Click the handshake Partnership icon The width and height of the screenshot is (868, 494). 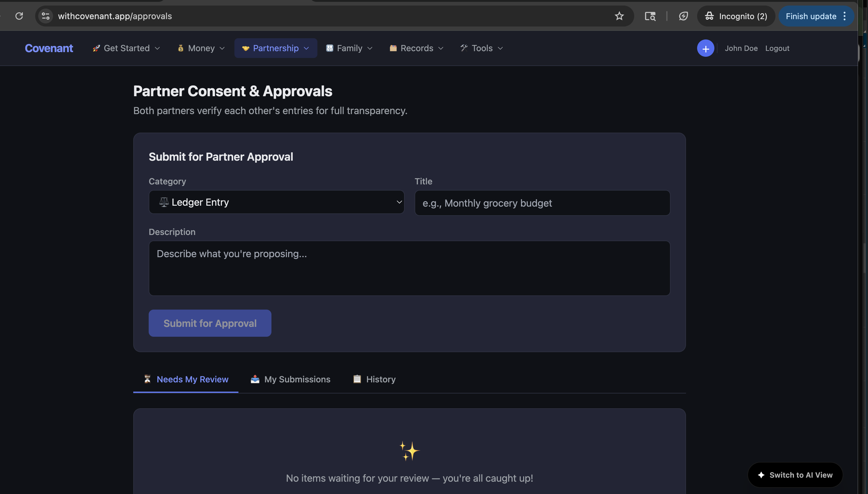tap(246, 48)
